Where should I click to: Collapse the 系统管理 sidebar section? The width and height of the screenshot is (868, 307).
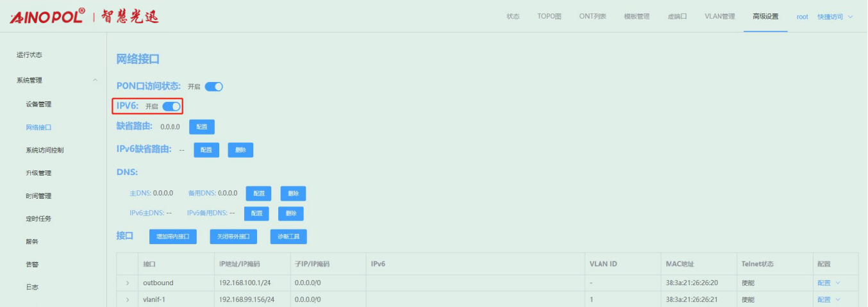(x=95, y=80)
